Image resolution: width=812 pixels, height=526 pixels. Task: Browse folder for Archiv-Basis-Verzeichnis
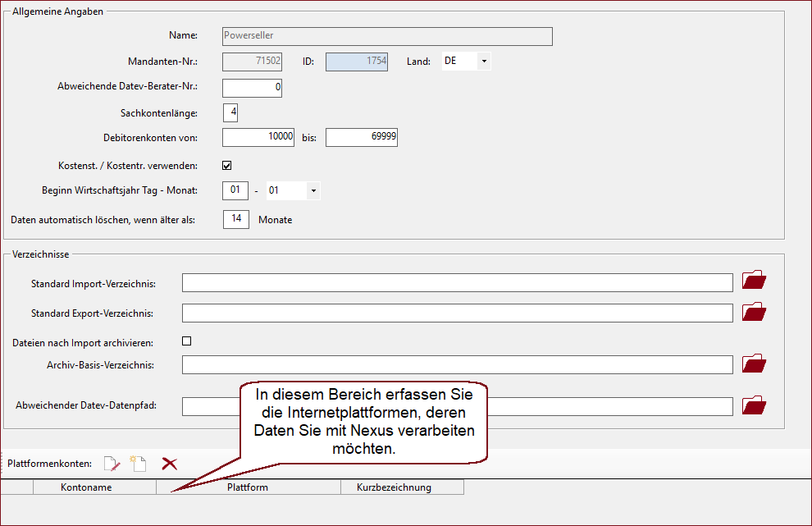point(753,363)
